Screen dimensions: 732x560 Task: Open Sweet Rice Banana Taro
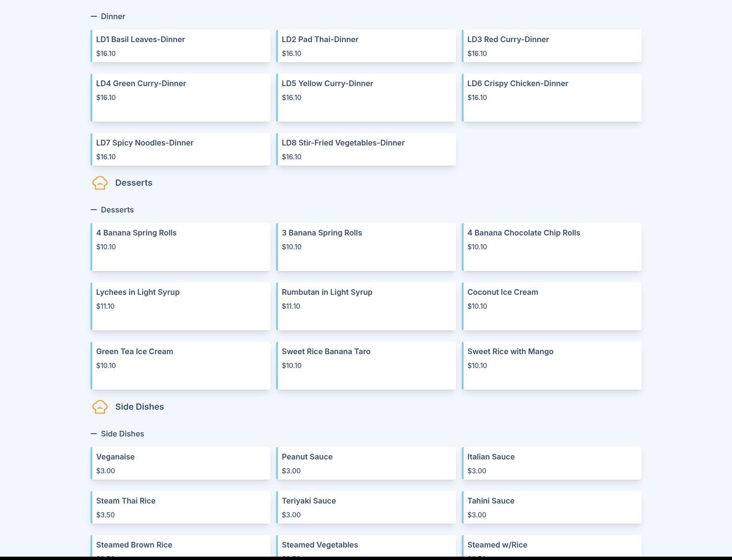coord(366,366)
